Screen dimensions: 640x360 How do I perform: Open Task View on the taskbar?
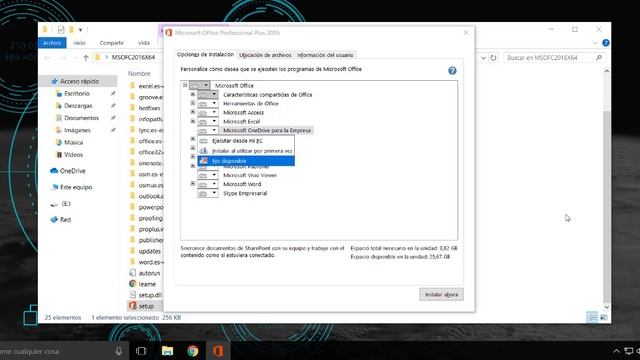(141, 351)
